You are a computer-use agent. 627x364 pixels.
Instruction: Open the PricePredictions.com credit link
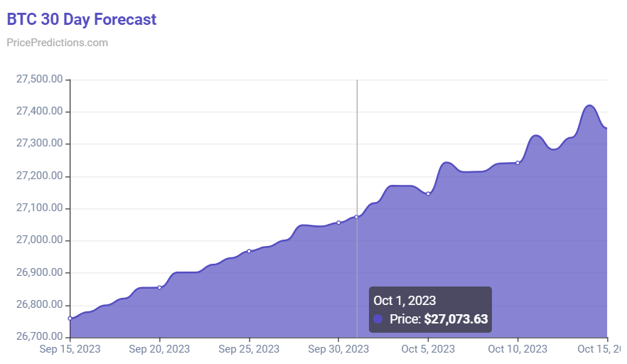pos(57,43)
